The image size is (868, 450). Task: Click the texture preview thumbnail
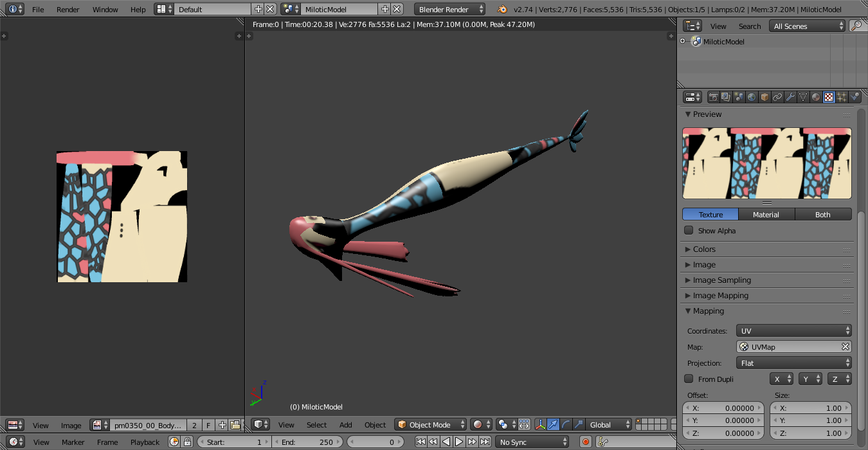(x=767, y=163)
